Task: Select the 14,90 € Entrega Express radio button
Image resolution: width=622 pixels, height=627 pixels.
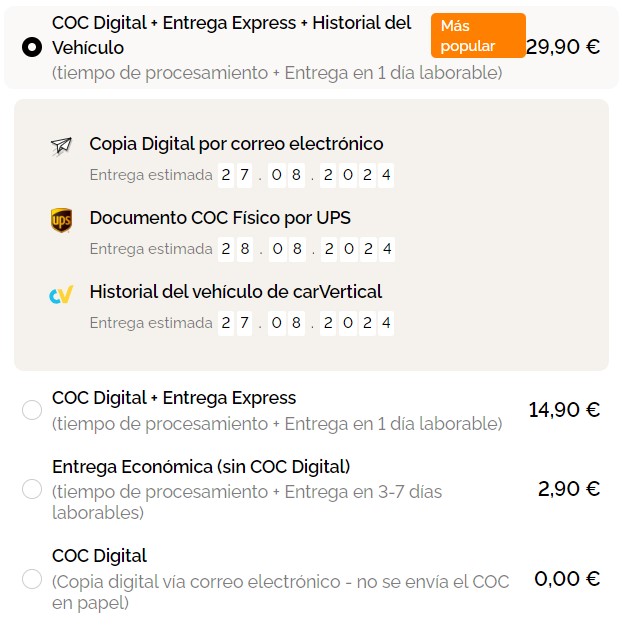Action: coord(32,410)
